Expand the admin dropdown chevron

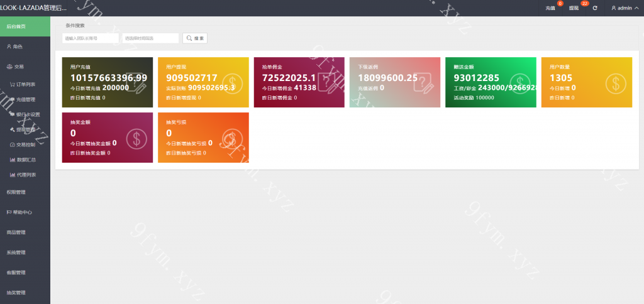pos(638,8)
